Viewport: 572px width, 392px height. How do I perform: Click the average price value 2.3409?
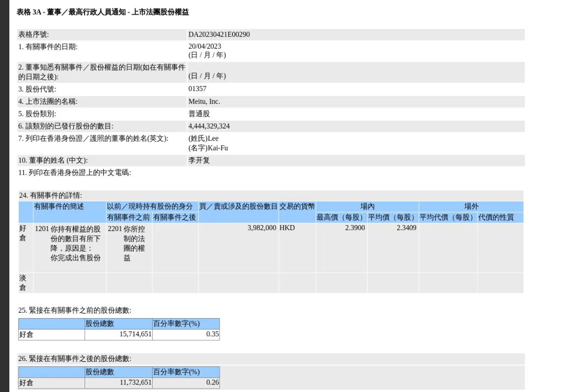tap(406, 229)
